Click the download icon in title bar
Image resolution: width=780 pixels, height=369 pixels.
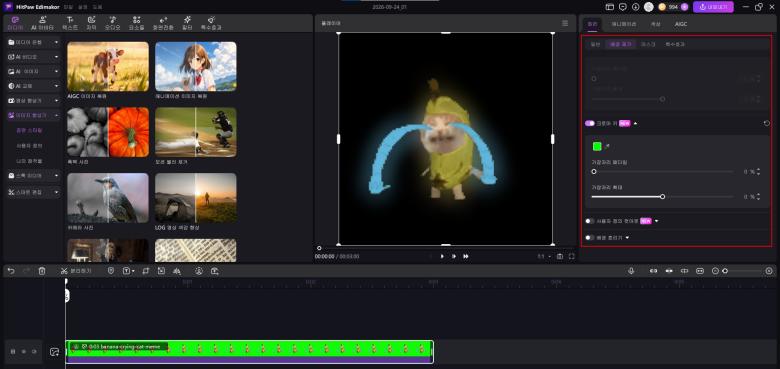point(635,7)
